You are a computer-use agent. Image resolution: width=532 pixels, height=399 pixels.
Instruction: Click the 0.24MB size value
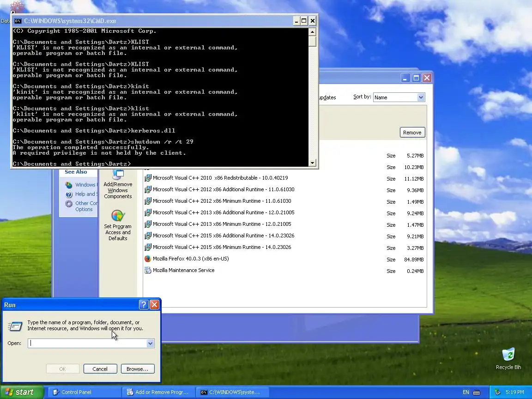pos(415,271)
